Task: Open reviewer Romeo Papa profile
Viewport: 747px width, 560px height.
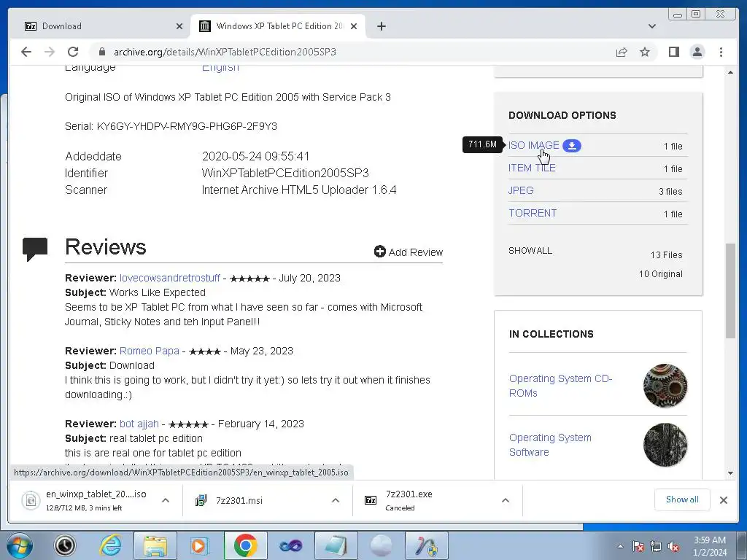Action: [149, 351]
